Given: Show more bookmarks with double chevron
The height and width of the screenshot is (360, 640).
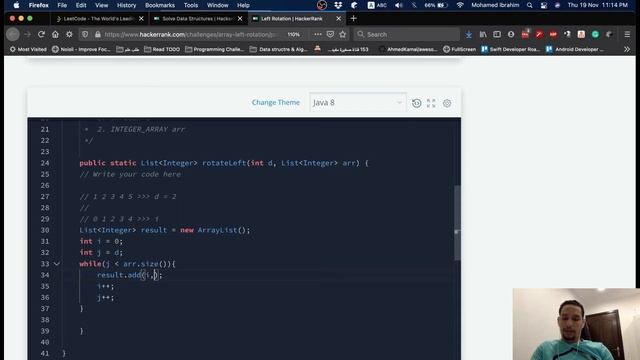Looking at the screenshot, I should 627,49.
